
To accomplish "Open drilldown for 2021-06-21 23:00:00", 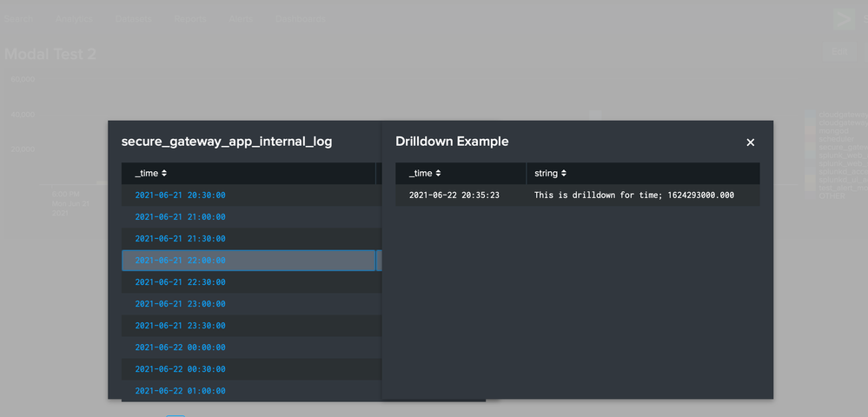I will click(x=180, y=304).
